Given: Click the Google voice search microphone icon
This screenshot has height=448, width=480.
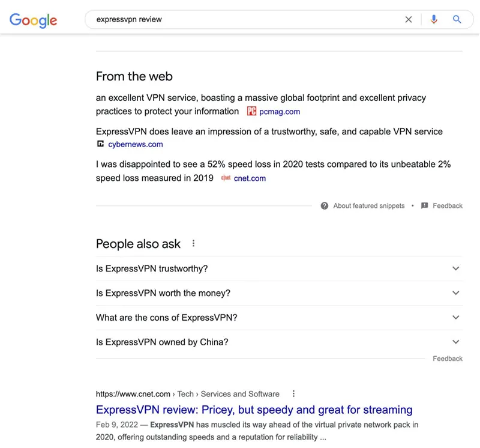Looking at the screenshot, I should tap(434, 19).
